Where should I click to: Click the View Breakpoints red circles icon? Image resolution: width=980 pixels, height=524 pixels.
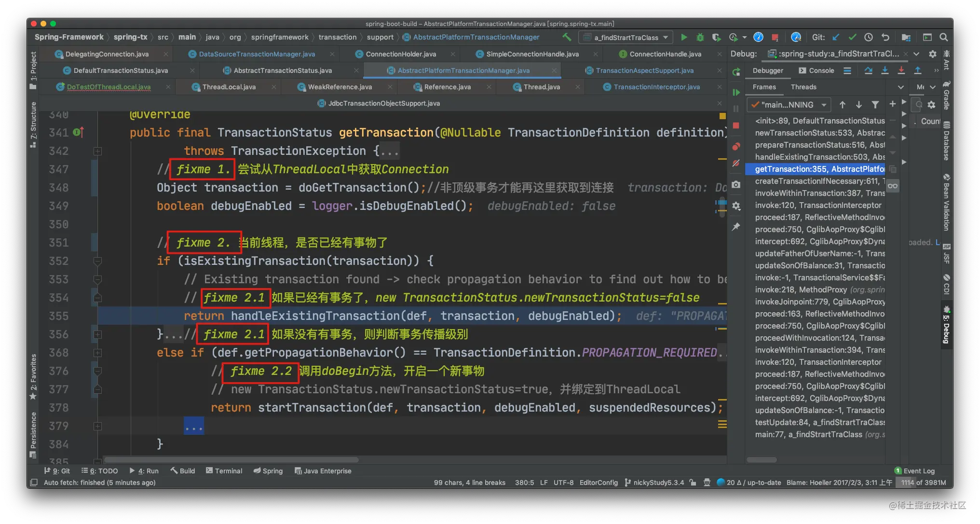tap(736, 146)
